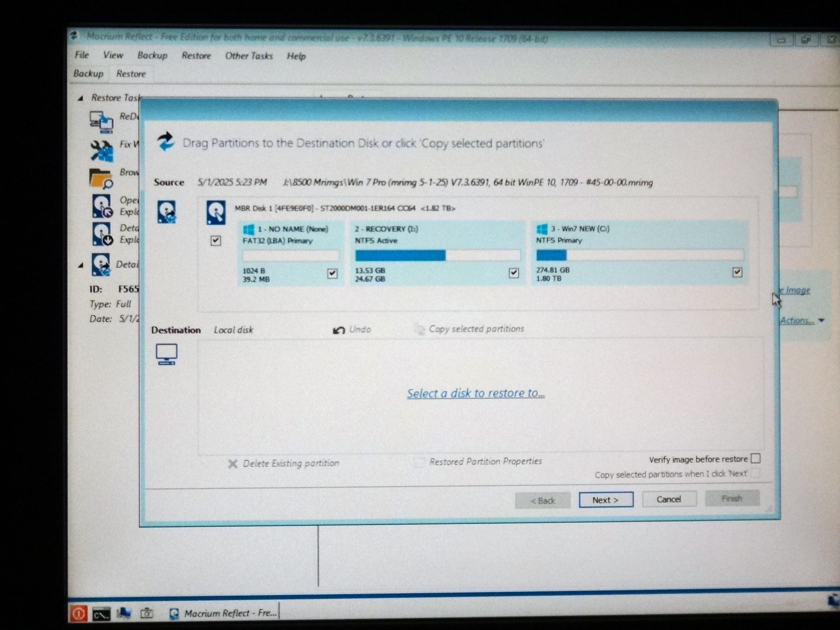Click Copy selected partitions text
Viewport: 840px width, 630px height.
point(477,329)
